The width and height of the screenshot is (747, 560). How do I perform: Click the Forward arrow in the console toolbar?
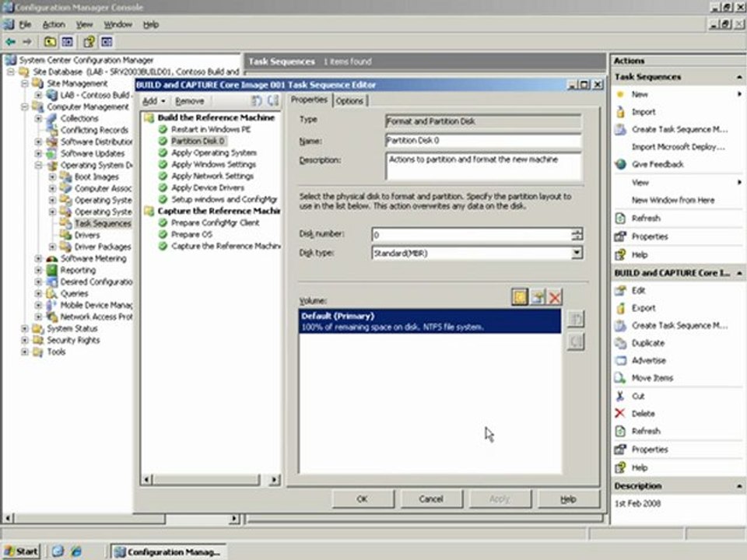click(27, 42)
